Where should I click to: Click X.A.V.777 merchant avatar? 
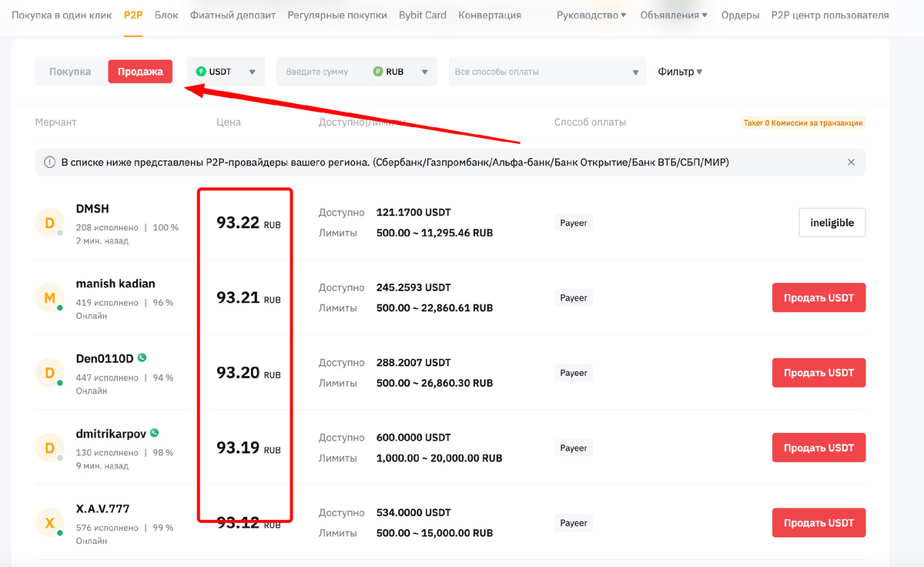pyautogui.click(x=50, y=523)
